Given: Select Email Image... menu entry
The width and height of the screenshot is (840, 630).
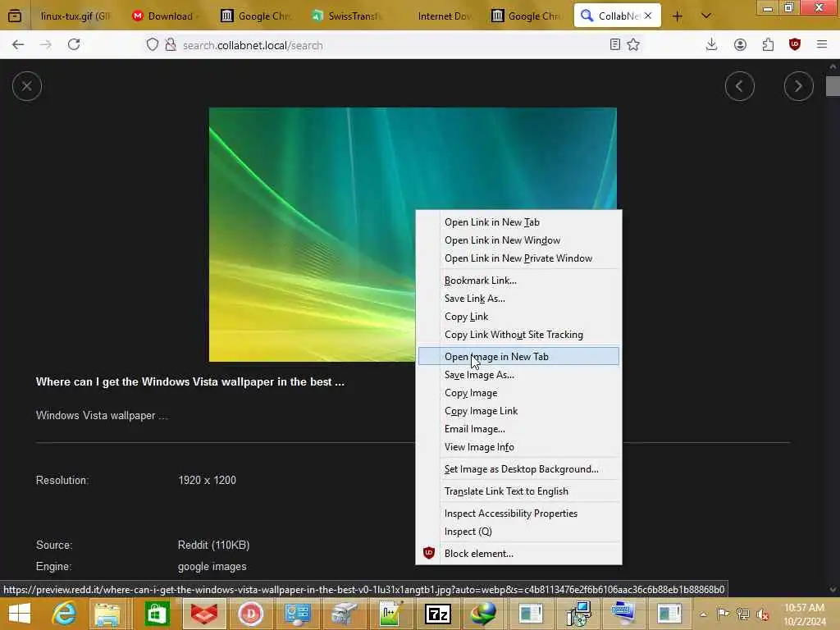Looking at the screenshot, I should coord(518,429).
